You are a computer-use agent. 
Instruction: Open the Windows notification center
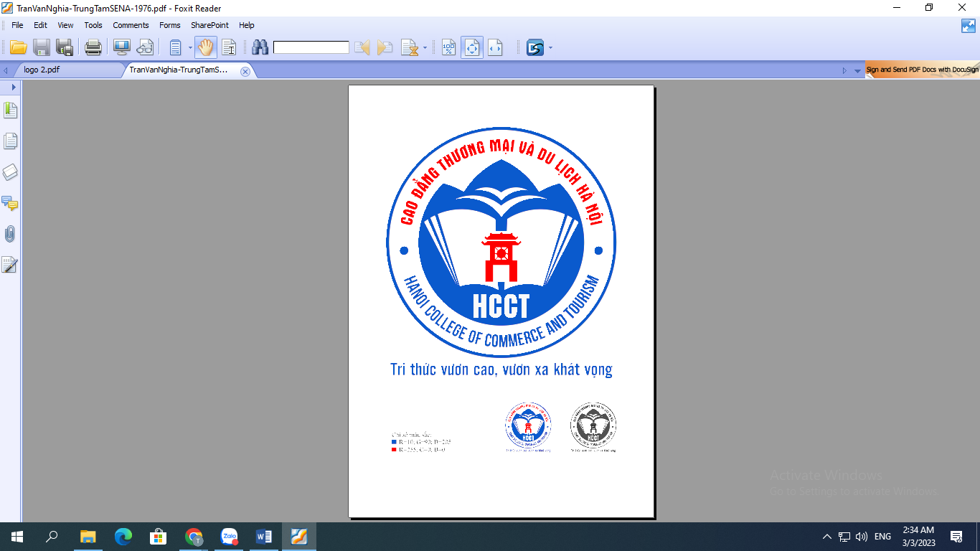click(956, 537)
